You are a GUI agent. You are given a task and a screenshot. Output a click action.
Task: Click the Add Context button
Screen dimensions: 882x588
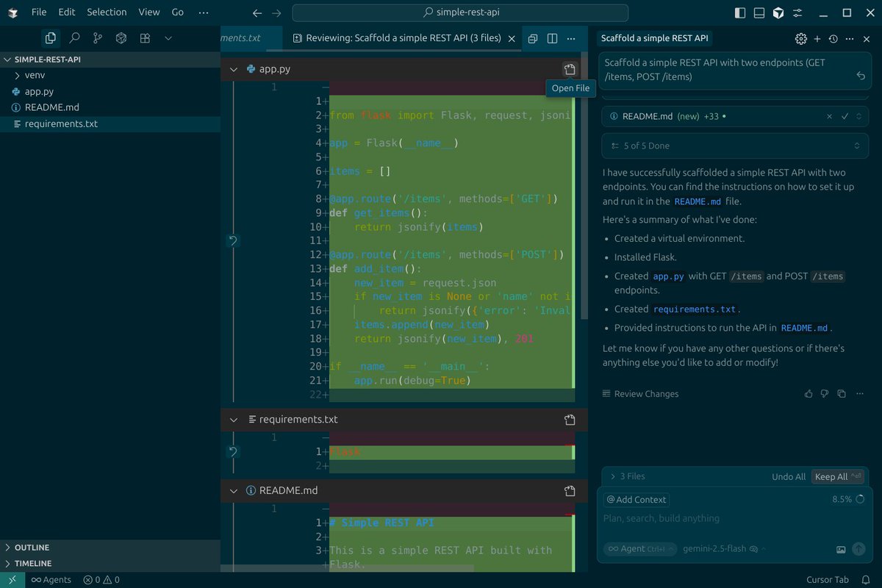(637, 500)
